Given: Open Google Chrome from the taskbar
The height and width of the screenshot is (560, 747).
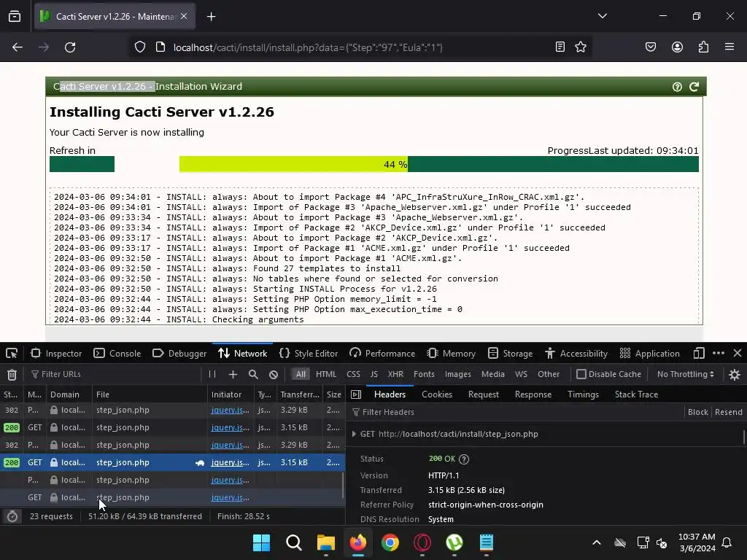Looking at the screenshot, I should point(390,542).
